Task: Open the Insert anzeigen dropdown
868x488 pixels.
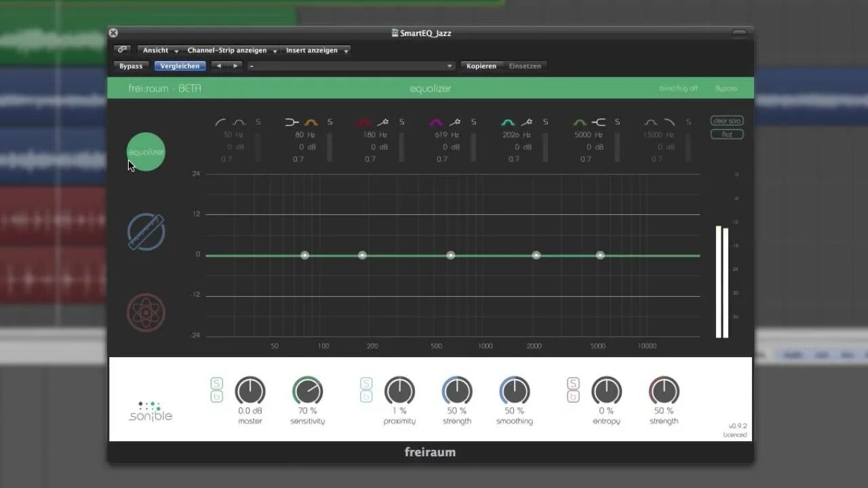Action: [x=317, y=50]
